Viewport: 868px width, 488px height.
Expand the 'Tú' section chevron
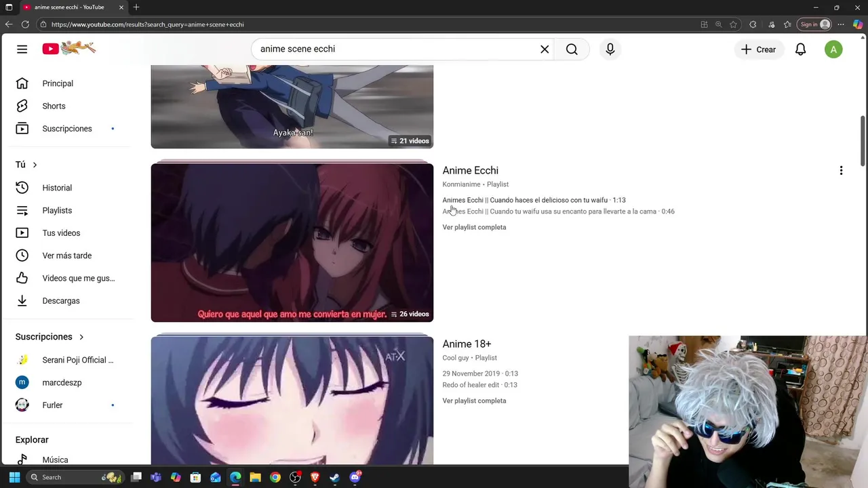tap(35, 165)
